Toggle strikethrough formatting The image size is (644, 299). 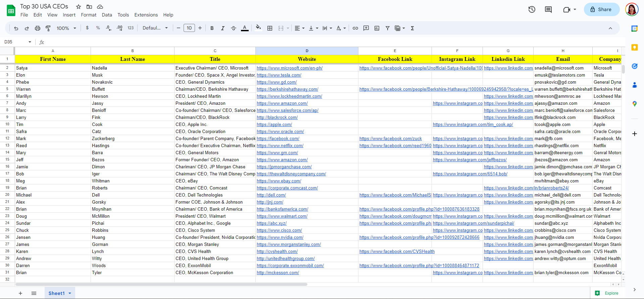tap(234, 28)
